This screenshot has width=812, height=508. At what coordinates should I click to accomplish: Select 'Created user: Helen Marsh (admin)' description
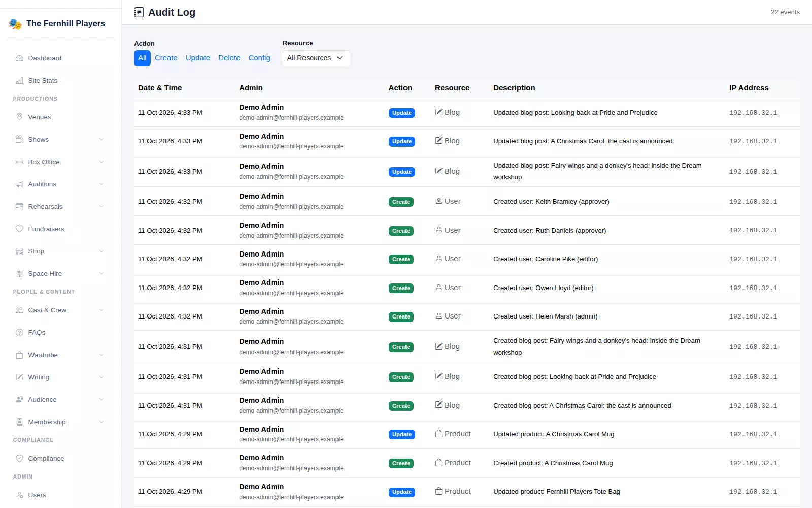pyautogui.click(x=546, y=316)
